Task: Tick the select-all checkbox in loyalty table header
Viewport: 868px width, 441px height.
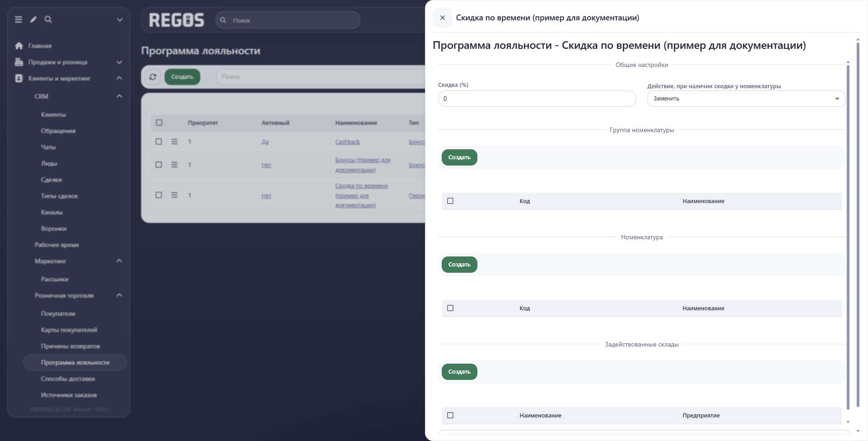Action: pyautogui.click(x=159, y=123)
